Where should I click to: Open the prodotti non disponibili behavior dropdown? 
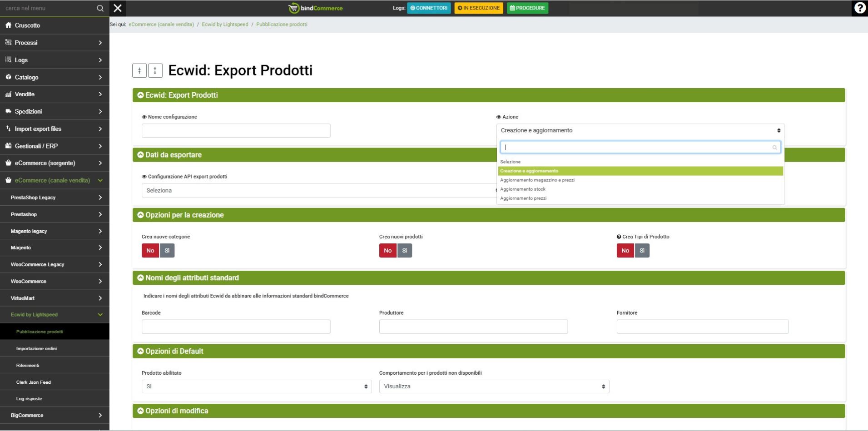coord(494,386)
